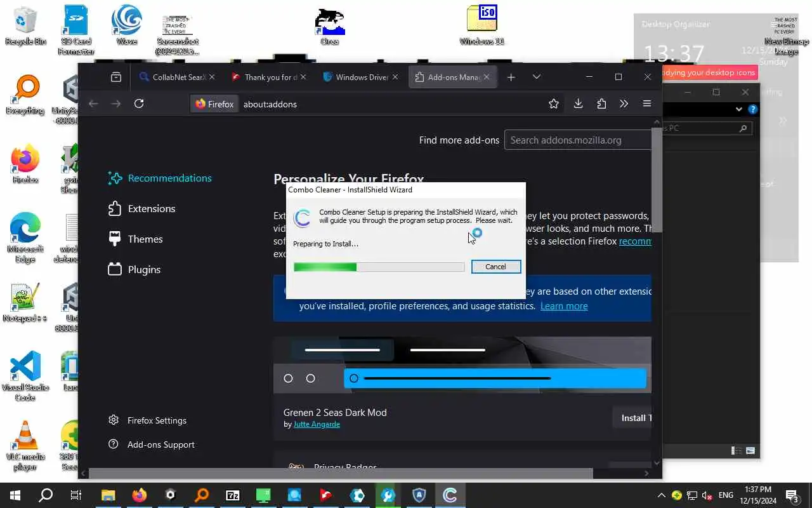Viewport: 812px width, 508px height.
Task: Click the Grenen 2 Seas theme preview
Action: [462, 364]
